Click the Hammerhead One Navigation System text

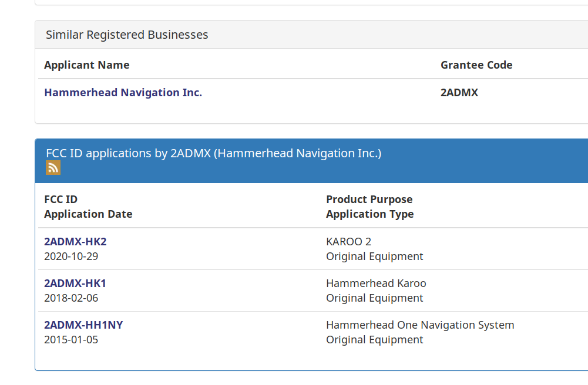(420, 325)
